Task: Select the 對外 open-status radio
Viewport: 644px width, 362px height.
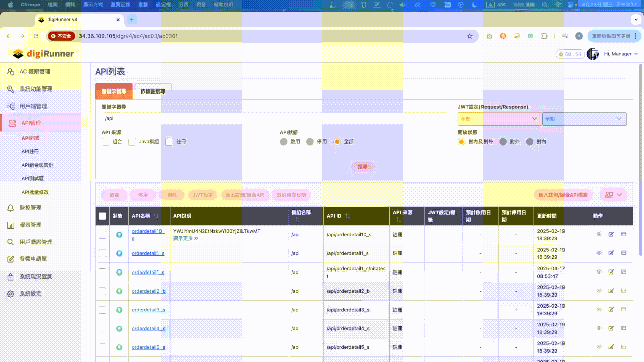Action: (x=503, y=142)
